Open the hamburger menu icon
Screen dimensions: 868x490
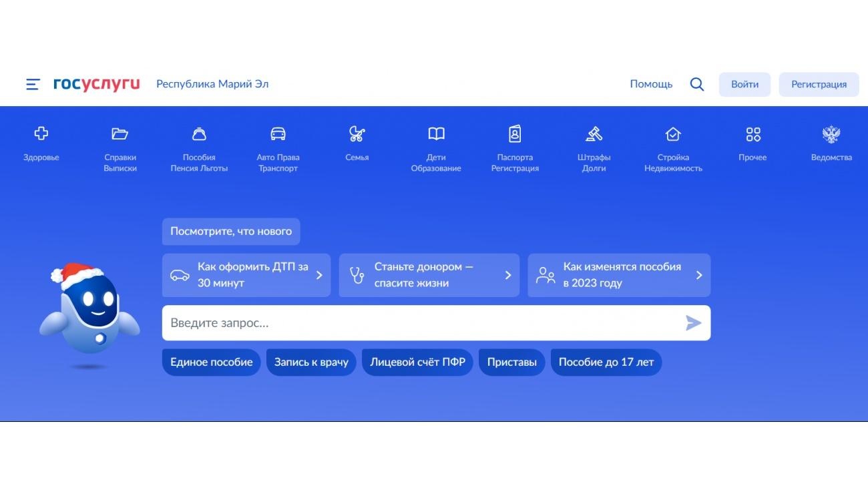(33, 84)
